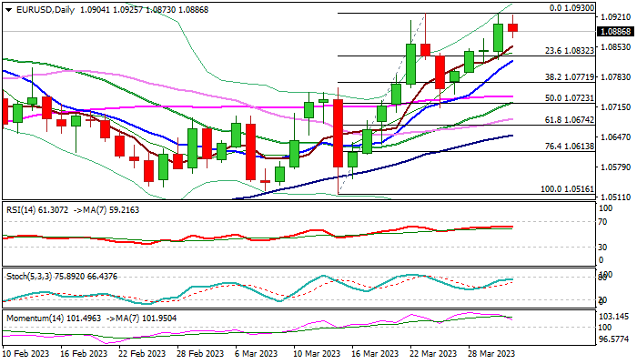Click the 1.09210 price axis label
This screenshot has height=364, width=637.
(x=615, y=17)
